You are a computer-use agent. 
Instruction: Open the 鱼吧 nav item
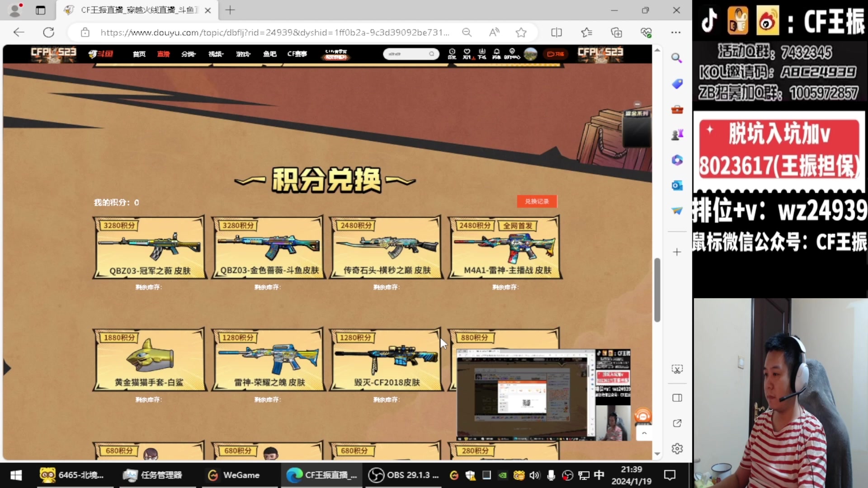point(270,54)
